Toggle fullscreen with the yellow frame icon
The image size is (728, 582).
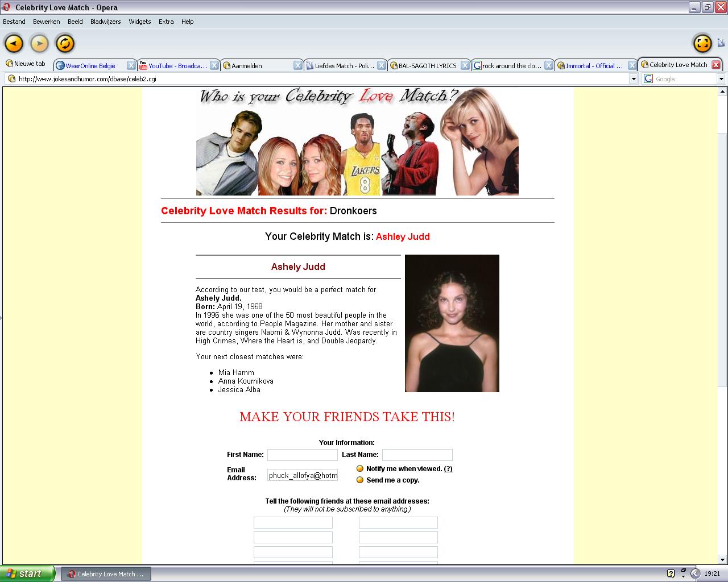(702, 43)
